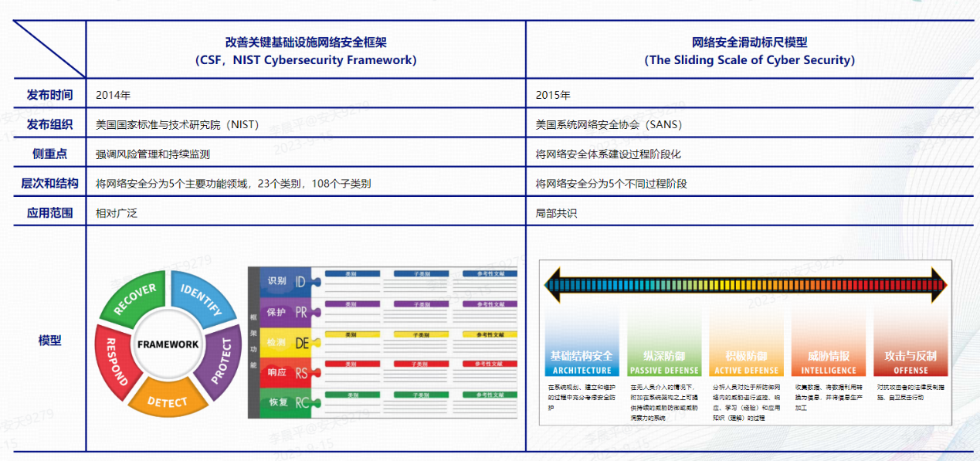Click the 侧重点 row label
Image resolution: width=980 pixels, height=461 pixels.
pyautogui.click(x=49, y=154)
